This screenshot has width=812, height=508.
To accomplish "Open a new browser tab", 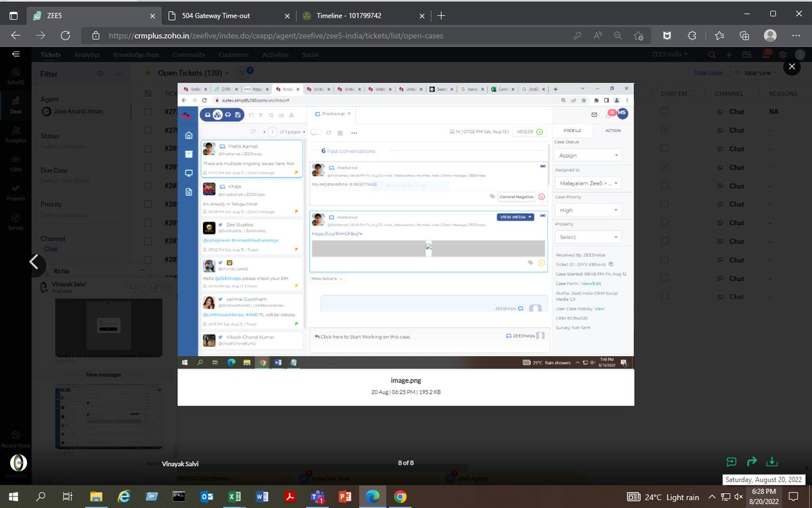I will tap(441, 16).
